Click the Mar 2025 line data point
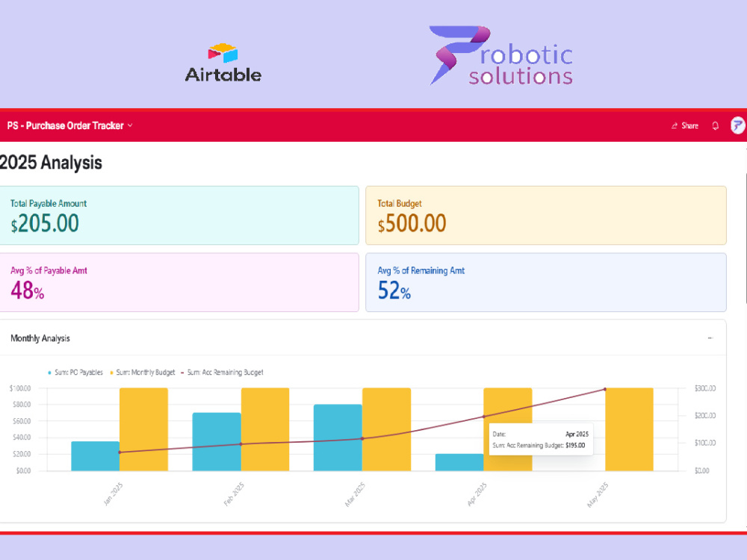747x560 pixels. point(362,438)
